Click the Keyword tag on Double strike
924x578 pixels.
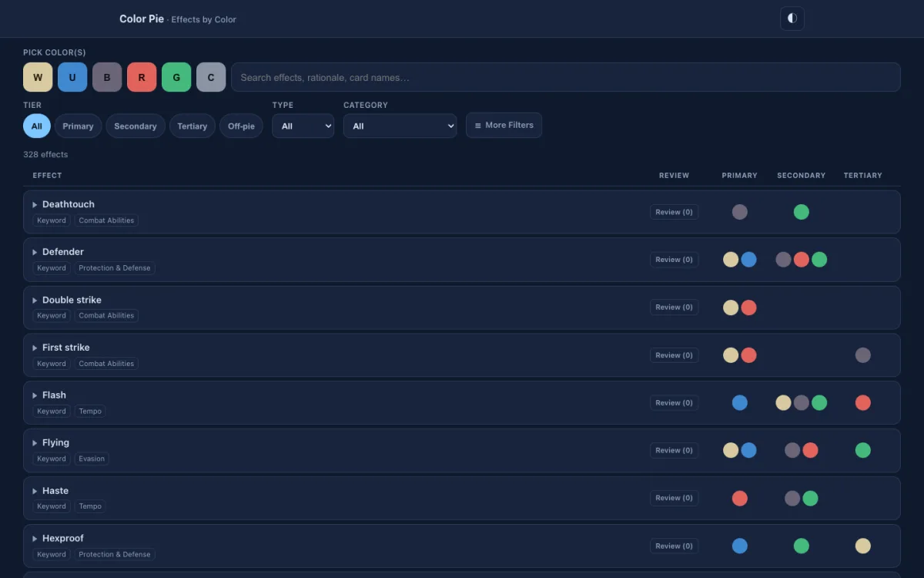tap(52, 315)
